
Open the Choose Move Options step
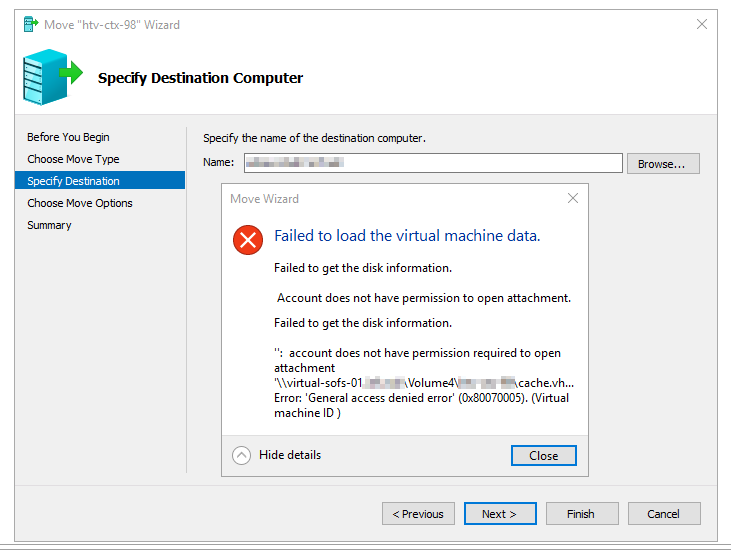(x=80, y=203)
